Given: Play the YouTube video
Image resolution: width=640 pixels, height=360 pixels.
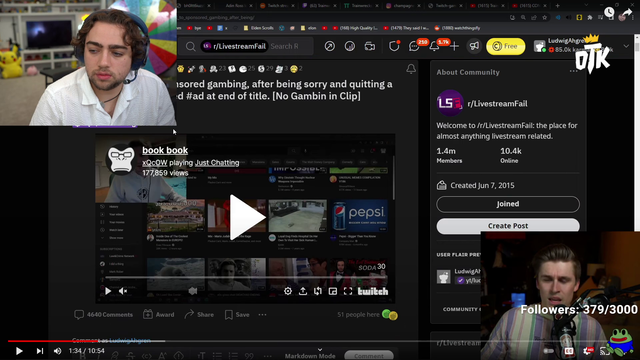Looking at the screenshot, I should click(x=19, y=351).
